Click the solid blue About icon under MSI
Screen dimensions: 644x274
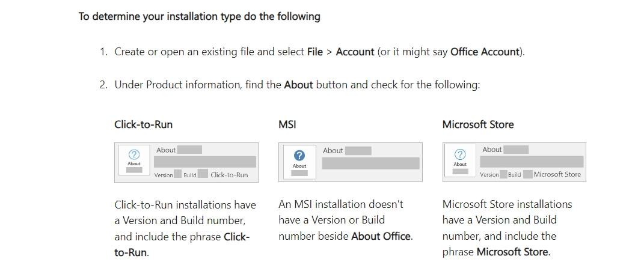coord(299,156)
